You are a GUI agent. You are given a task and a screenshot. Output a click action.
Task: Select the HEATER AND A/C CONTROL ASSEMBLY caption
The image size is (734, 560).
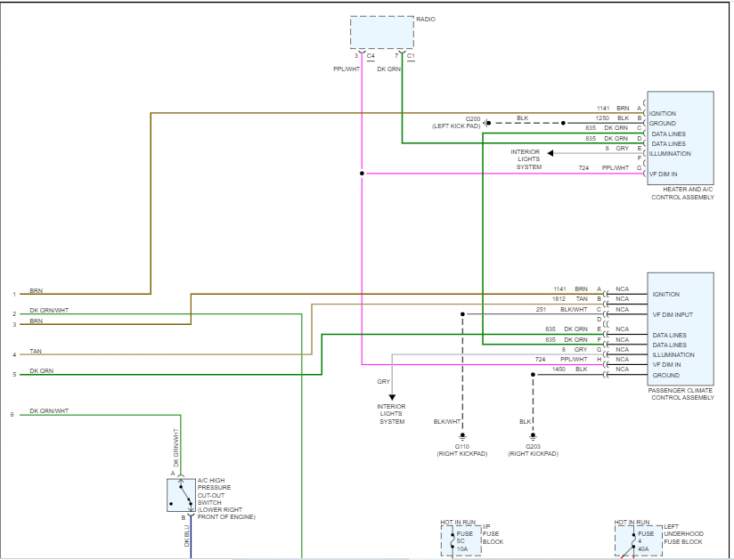[683, 193]
